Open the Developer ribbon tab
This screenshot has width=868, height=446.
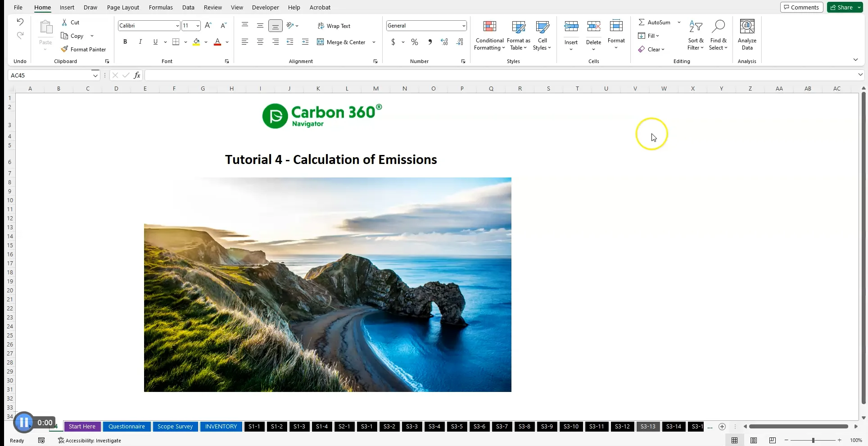(265, 7)
